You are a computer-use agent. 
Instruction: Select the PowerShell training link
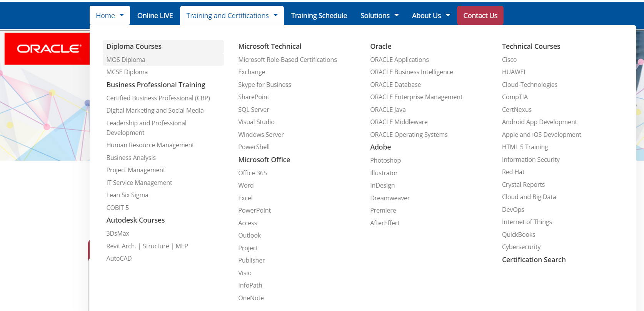point(254,147)
